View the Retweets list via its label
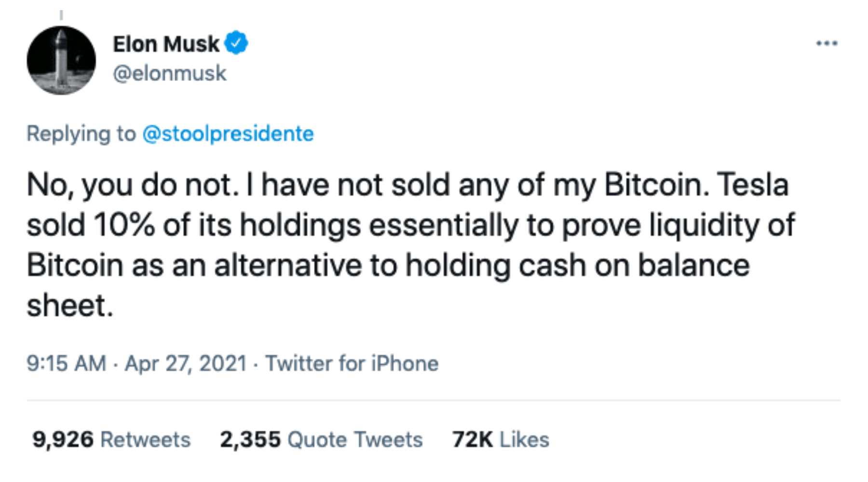 coord(145,440)
